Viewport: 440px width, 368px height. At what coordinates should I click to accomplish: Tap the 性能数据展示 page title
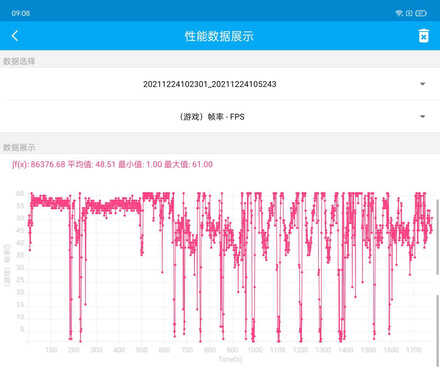[219, 36]
